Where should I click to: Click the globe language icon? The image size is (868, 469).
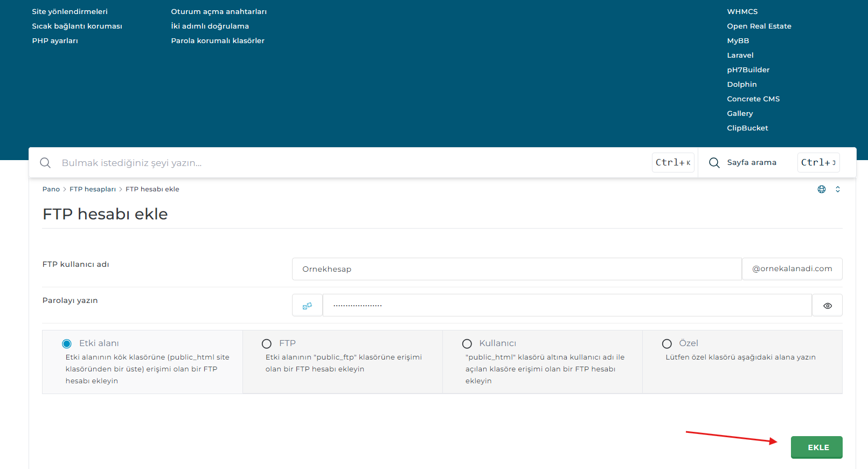821,189
